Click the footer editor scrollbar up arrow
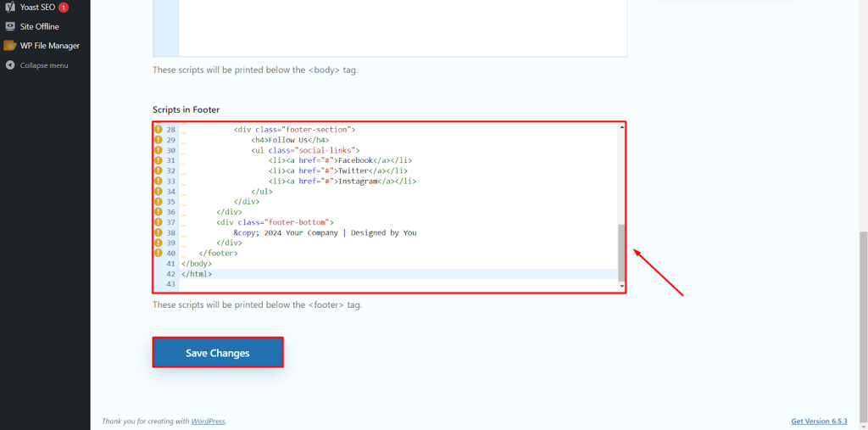This screenshot has width=868, height=430. 621,127
